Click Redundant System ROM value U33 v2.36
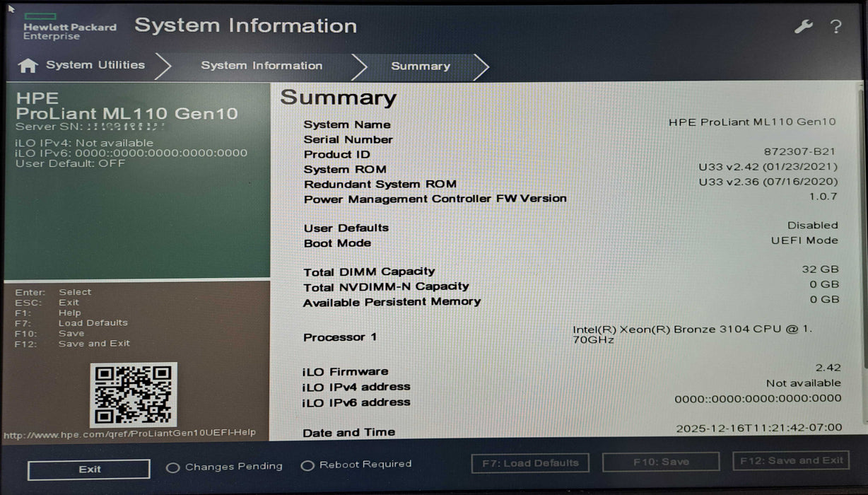The width and height of the screenshot is (868, 495). (x=768, y=182)
